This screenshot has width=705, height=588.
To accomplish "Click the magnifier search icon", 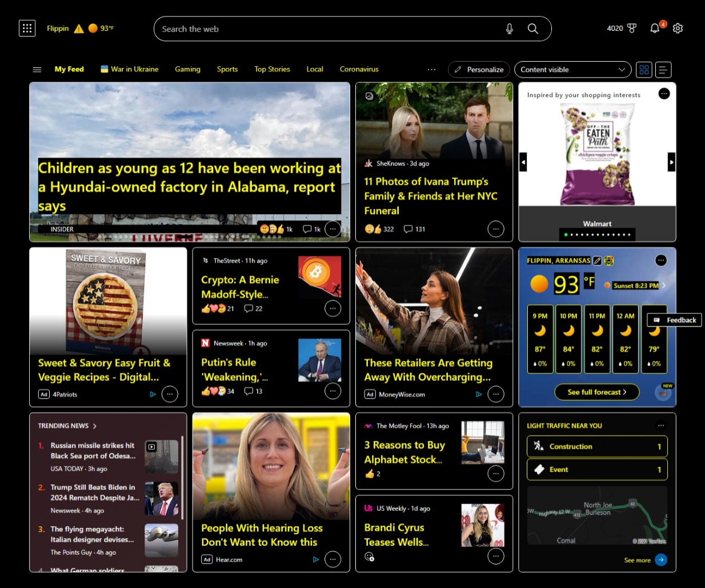I will 532,29.
